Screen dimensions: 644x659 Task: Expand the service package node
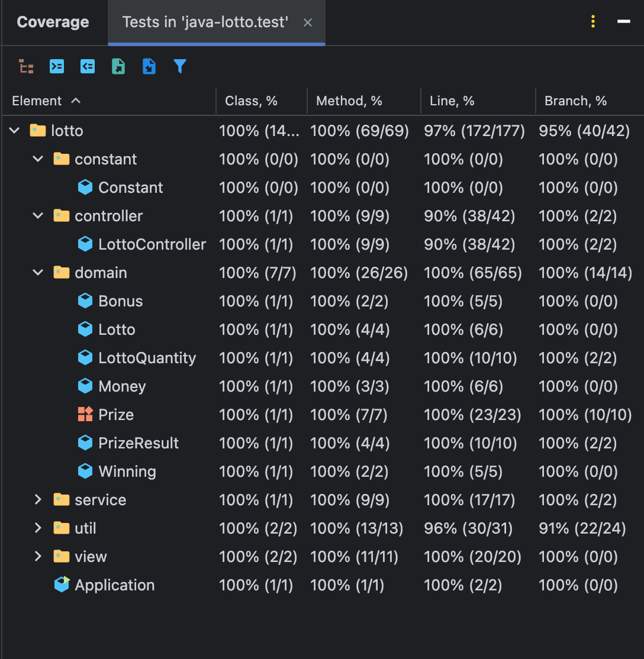click(38, 499)
